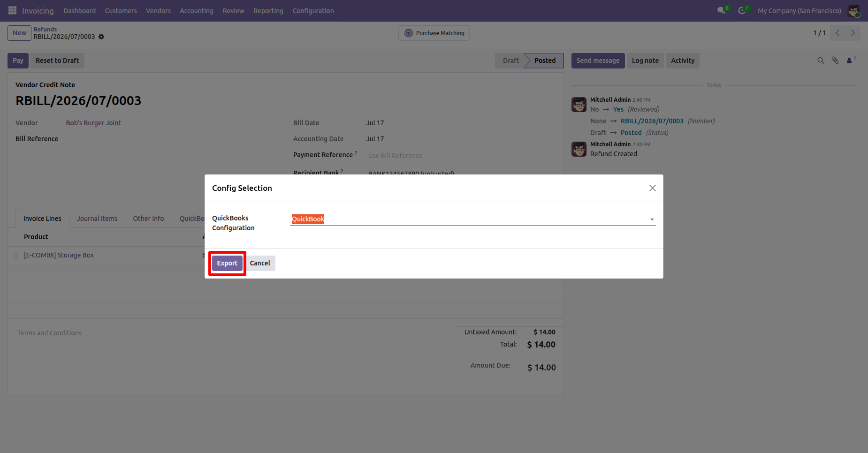
Task: Switch to the Journal Items tab
Action: (97, 219)
